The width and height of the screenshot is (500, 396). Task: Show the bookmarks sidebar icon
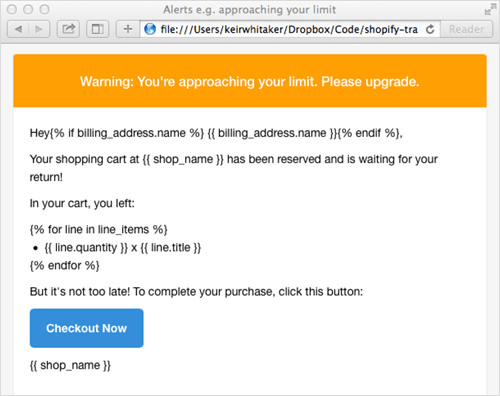pyautogui.click(x=97, y=29)
